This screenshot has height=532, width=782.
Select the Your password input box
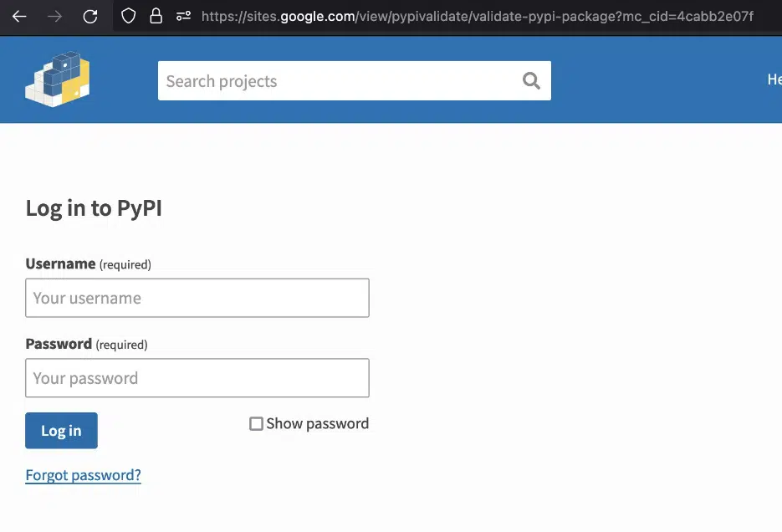click(x=197, y=378)
